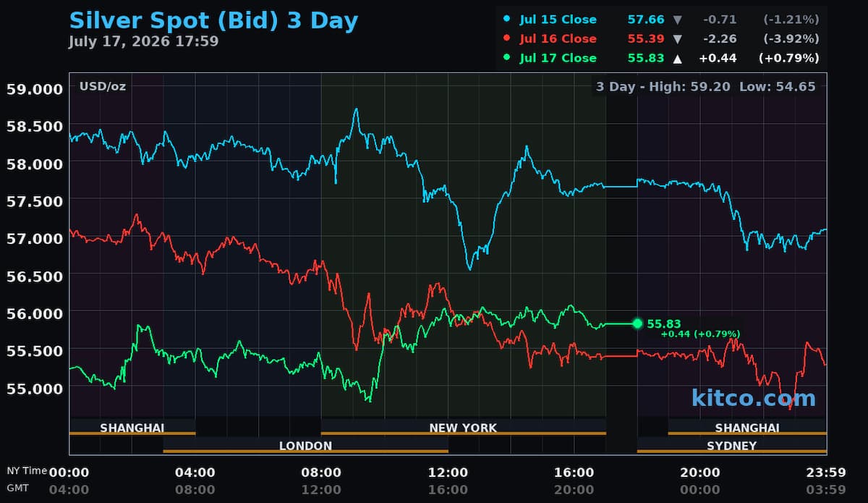Click the Jul 15 down arrow indicator
Screen dimensions: 868x503
655,20
